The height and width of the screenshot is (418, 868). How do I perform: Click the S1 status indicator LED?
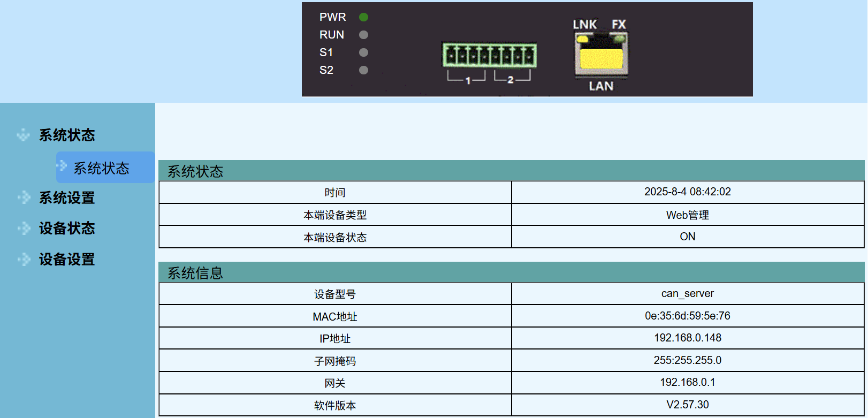click(x=363, y=52)
